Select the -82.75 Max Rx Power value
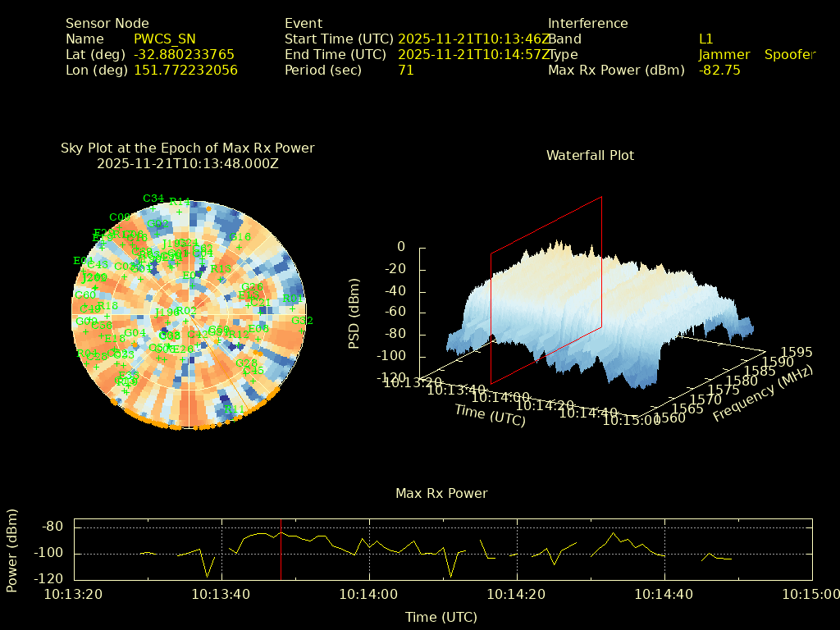The height and width of the screenshot is (630, 840). coord(719,71)
